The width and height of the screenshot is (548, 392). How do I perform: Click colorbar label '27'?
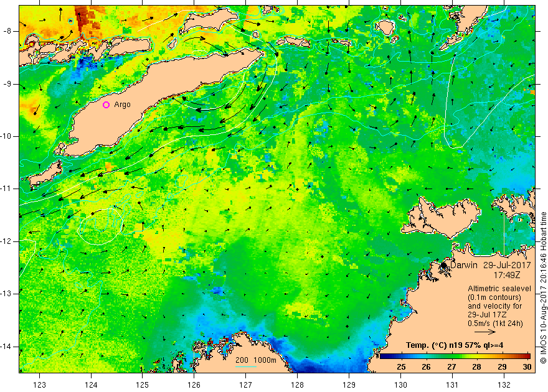(x=451, y=367)
